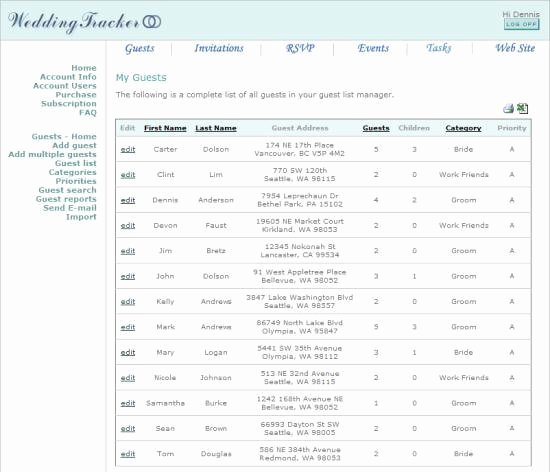Go to Guests - Home

coord(64,136)
